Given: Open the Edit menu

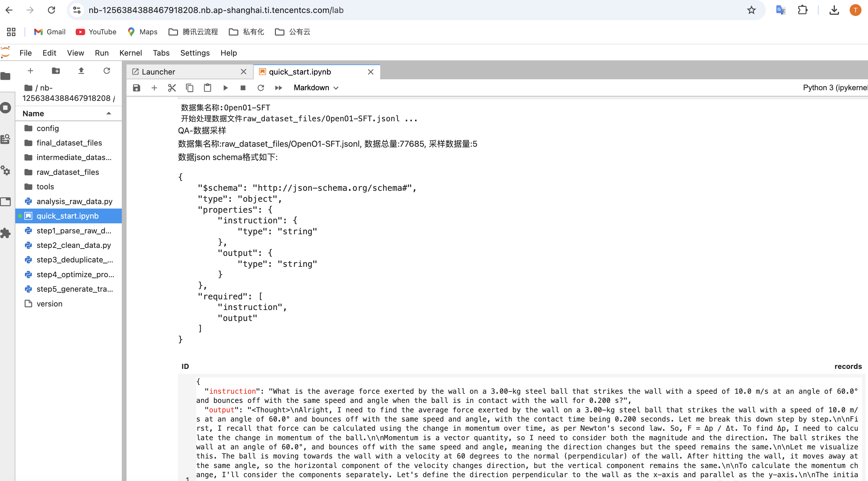Looking at the screenshot, I should (x=49, y=53).
